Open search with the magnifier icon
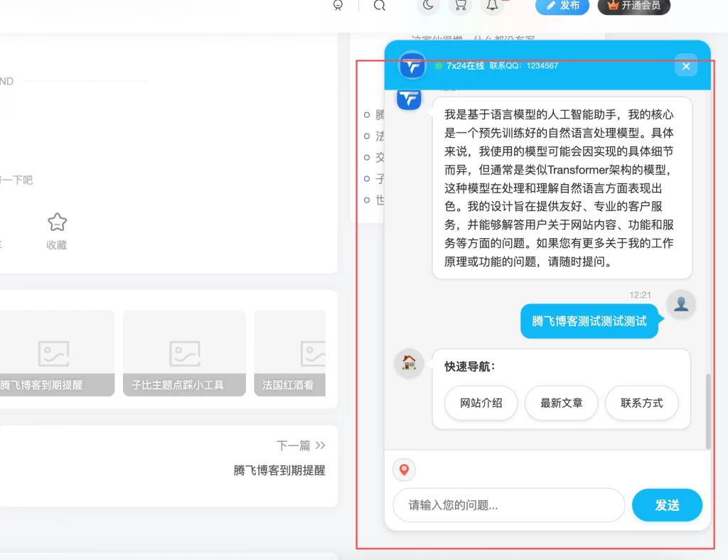Screen dimensions: 728x560 379,6
